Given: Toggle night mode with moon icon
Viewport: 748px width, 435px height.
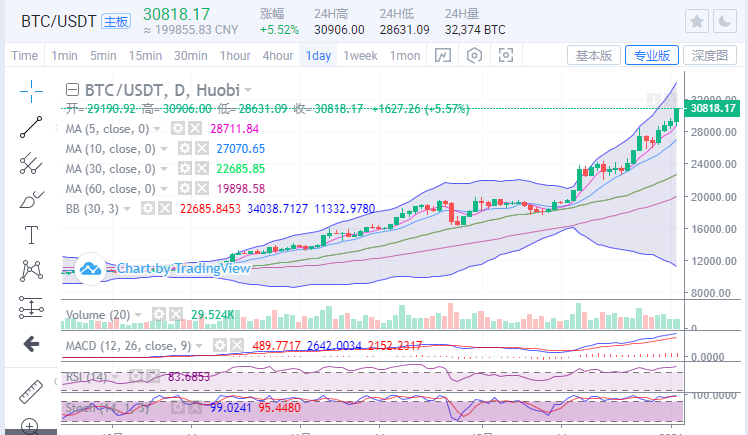Looking at the screenshot, I should pos(726,21).
